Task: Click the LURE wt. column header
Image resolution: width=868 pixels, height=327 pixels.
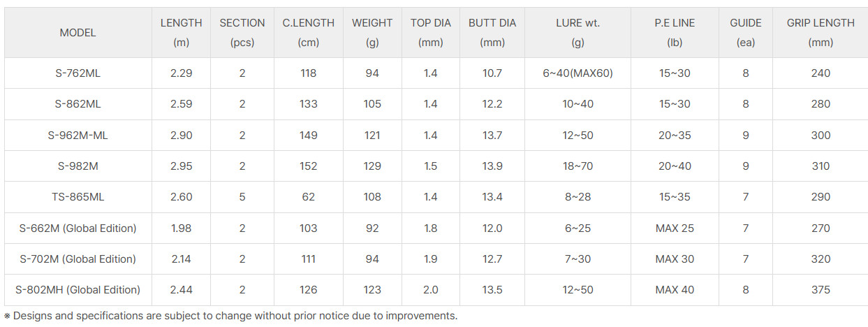Action: pos(578,32)
